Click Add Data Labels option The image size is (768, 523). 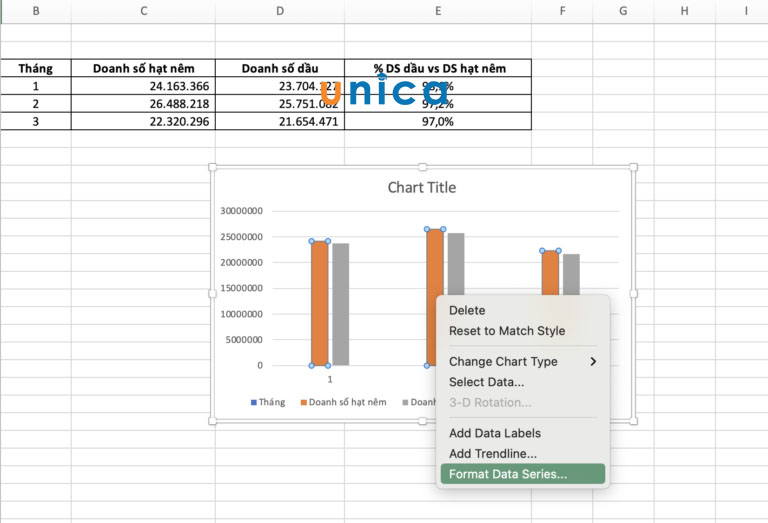[x=495, y=433]
